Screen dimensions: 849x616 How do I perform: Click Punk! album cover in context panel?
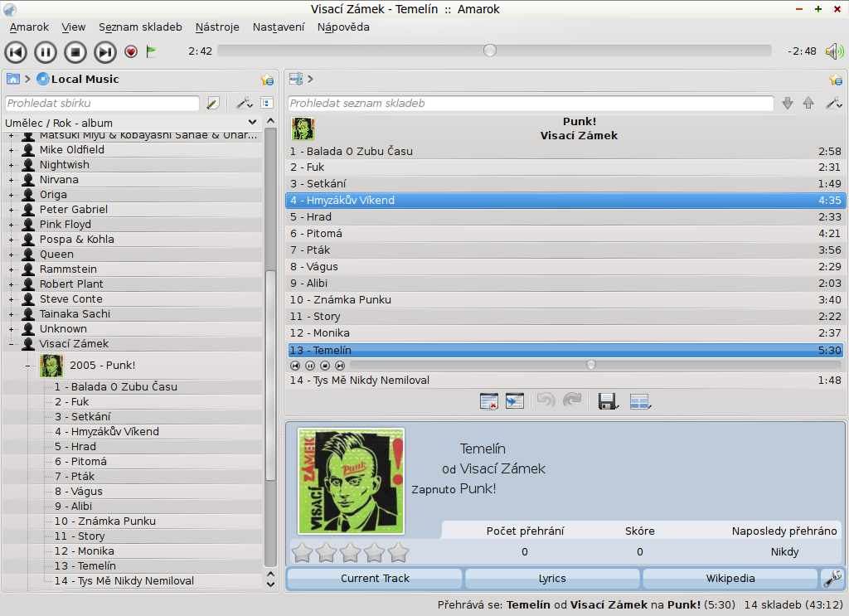351,481
